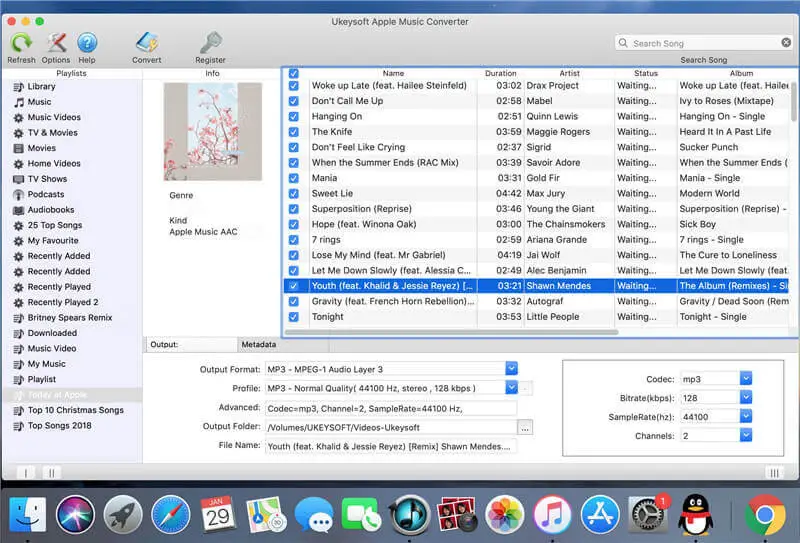Screen dimensions: 800x543
Task: Sort by the Status column header
Action: pyautogui.click(x=646, y=73)
